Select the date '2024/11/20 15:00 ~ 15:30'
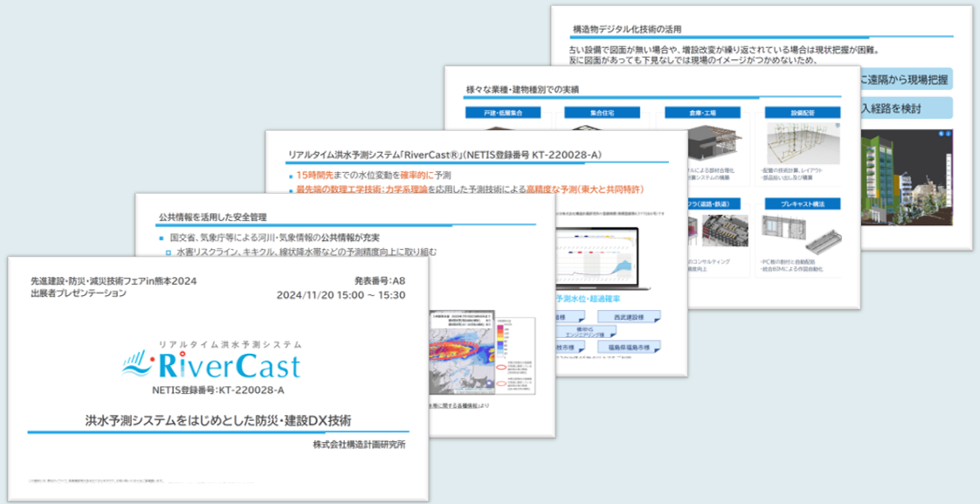 [x=341, y=295]
